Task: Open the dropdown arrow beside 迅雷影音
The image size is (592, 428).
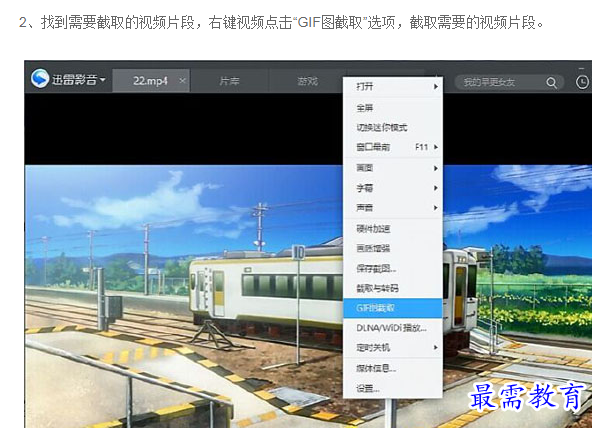Action: pyautogui.click(x=103, y=80)
